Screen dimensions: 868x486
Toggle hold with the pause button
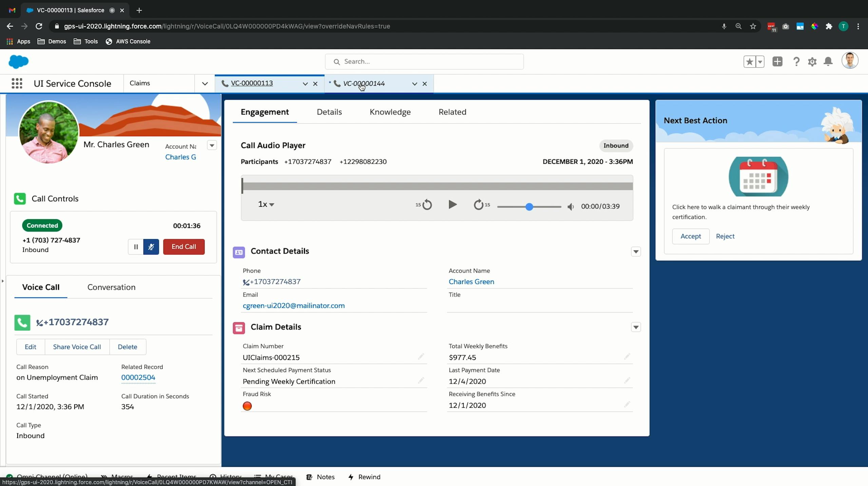pos(136,247)
